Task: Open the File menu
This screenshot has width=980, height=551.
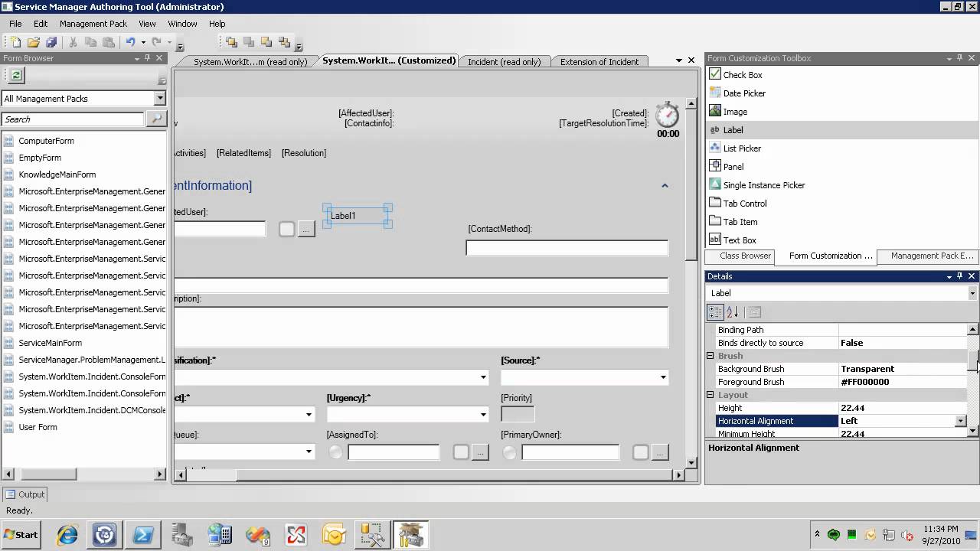Action: click(x=15, y=24)
